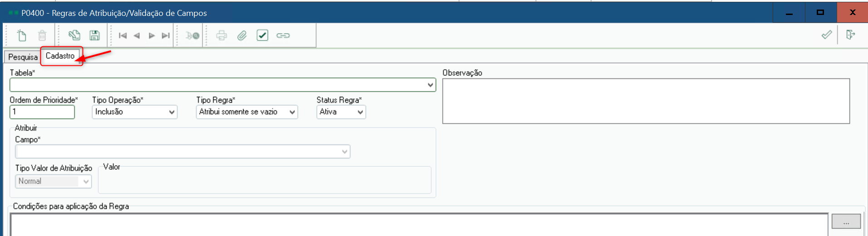Go to first record arrow
This screenshot has width=868, height=236.
(123, 35)
